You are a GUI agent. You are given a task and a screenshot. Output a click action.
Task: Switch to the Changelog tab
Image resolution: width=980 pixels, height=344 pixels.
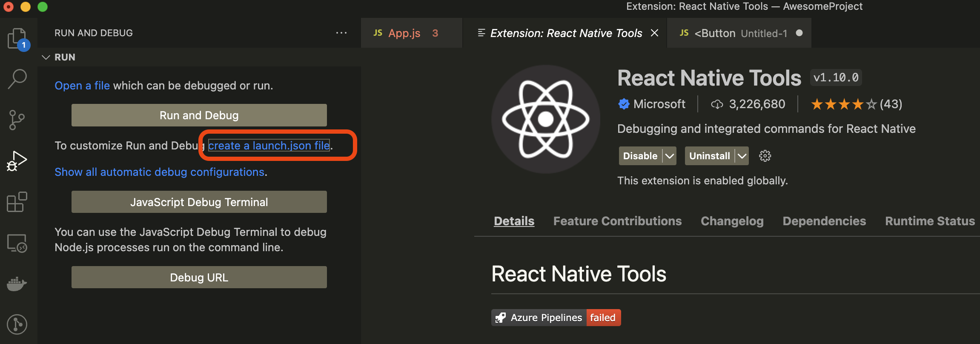732,221
